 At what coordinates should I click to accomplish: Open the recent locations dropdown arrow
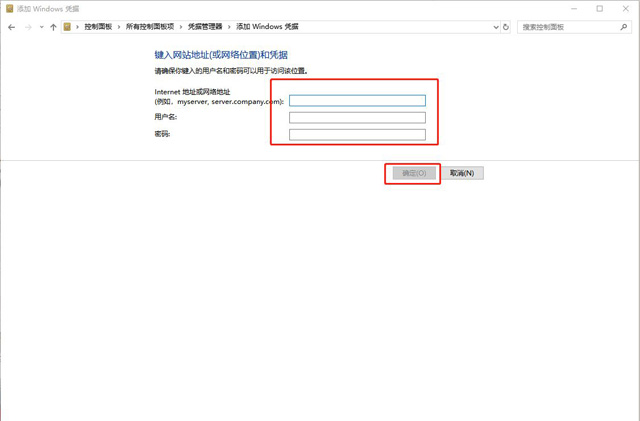(41, 27)
